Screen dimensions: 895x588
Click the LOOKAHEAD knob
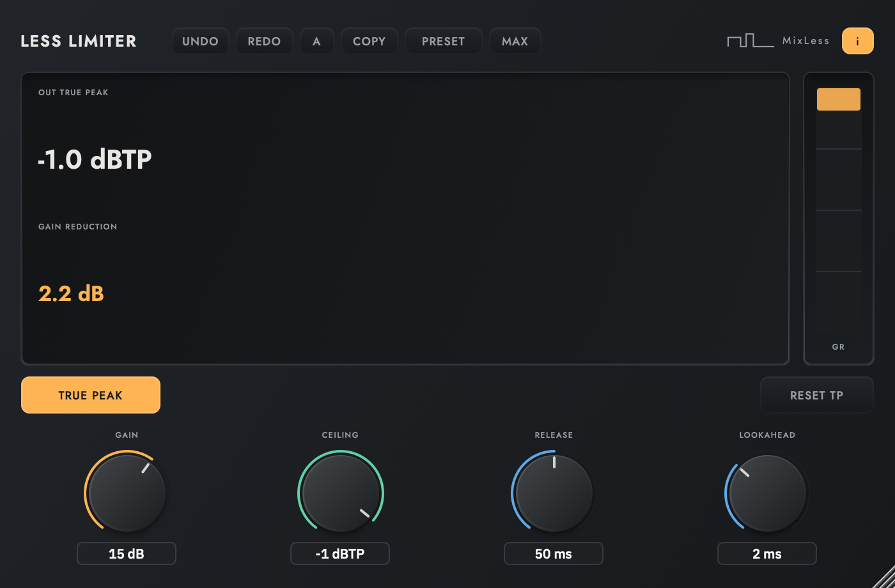point(768,493)
